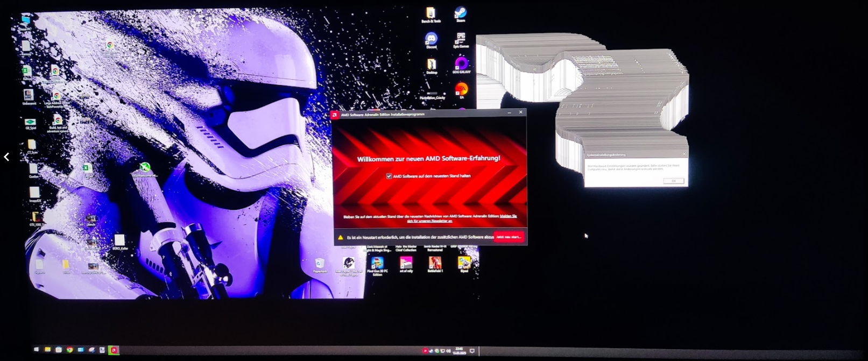Click the volume icon in system tray
868x361 pixels.
point(448,351)
